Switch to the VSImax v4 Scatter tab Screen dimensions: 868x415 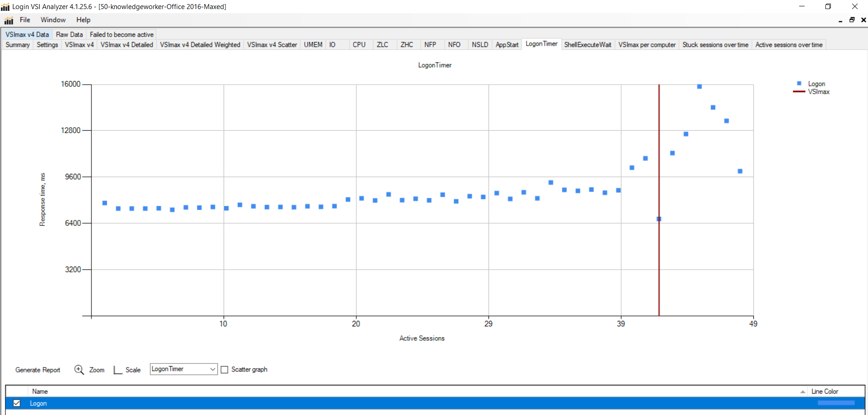pos(272,45)
